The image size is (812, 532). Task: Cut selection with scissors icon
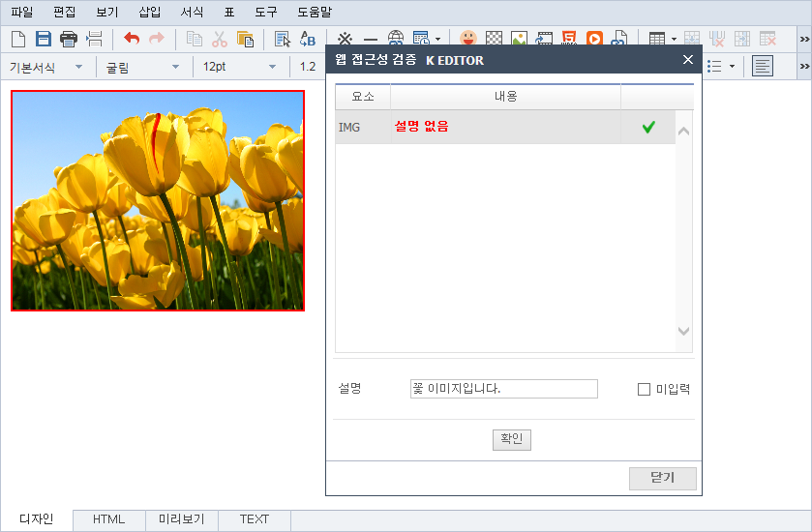(x=220, y=39)
